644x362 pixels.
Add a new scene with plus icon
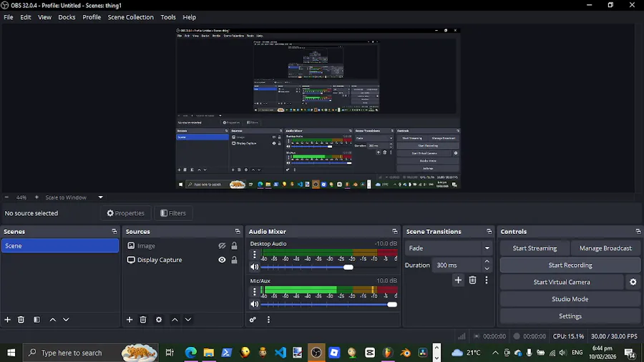click(x=7, y=319)
